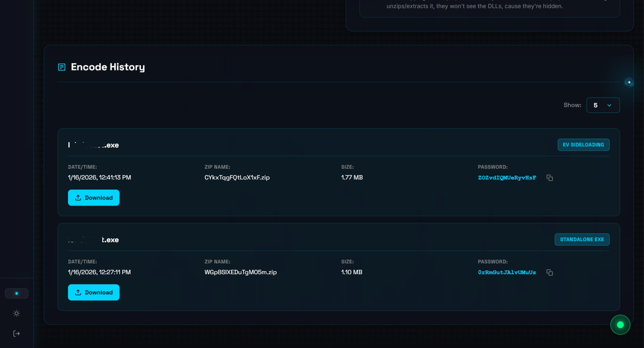644x348 pixels.
Task: Download the WGp8SIXEDuTgMO5m.zip archive
Action: coord(94,292)
